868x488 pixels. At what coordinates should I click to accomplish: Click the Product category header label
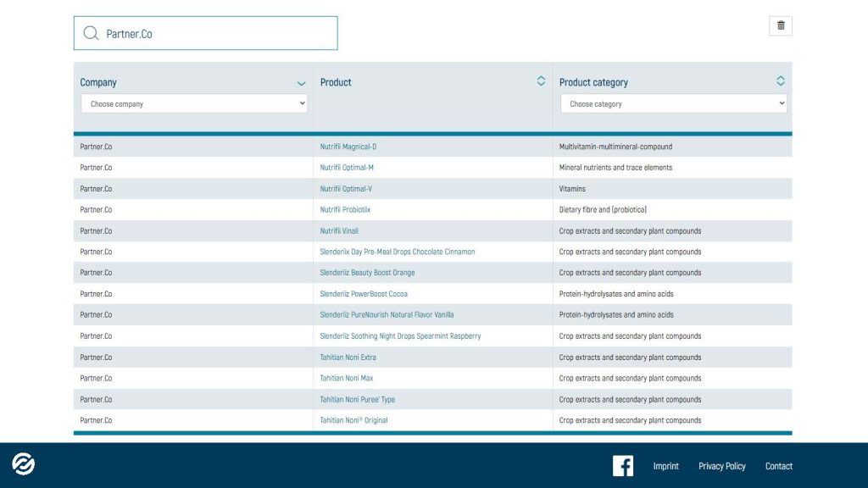[593, 82]
